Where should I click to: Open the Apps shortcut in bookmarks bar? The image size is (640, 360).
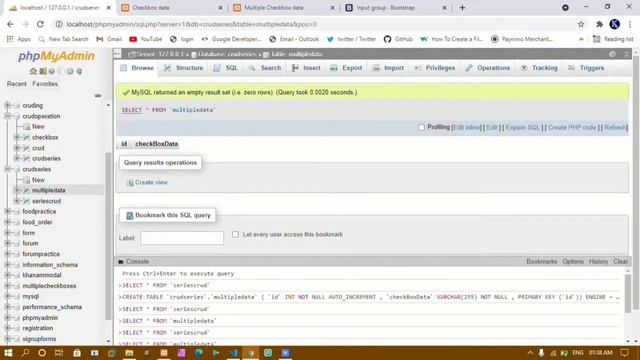18,39
